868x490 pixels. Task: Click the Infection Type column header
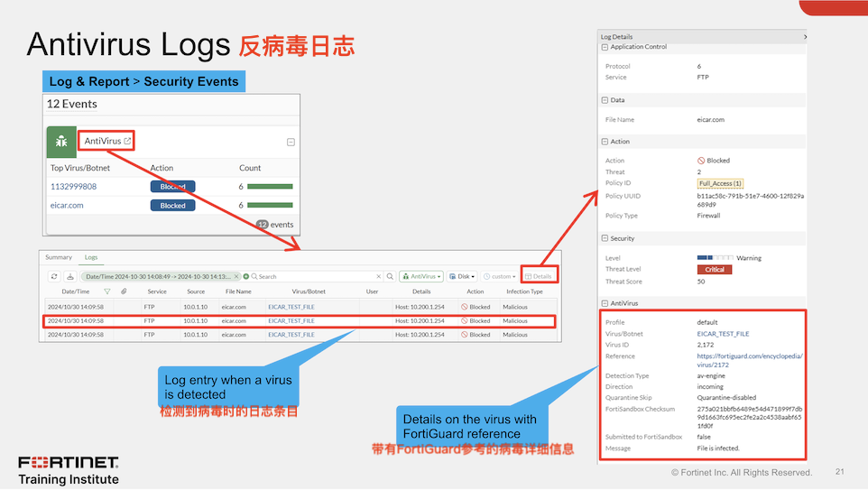[x=524, y=291]
